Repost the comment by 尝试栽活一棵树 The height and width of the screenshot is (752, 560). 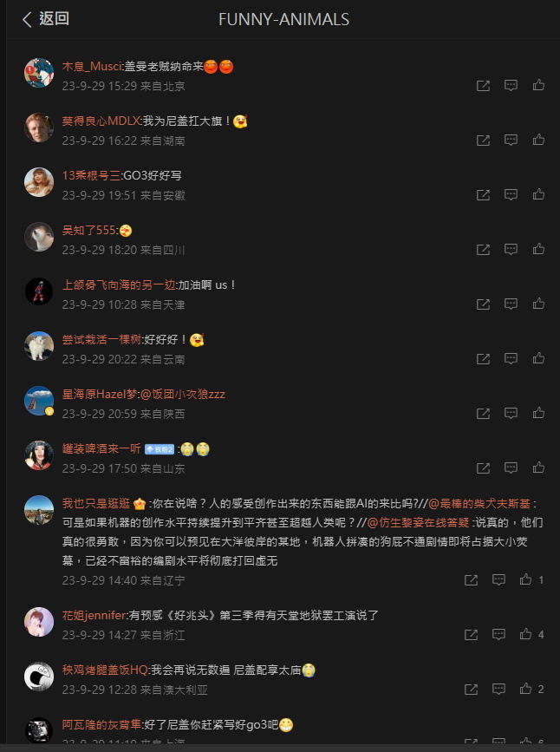pyautogui.click(x=483, y=359)
